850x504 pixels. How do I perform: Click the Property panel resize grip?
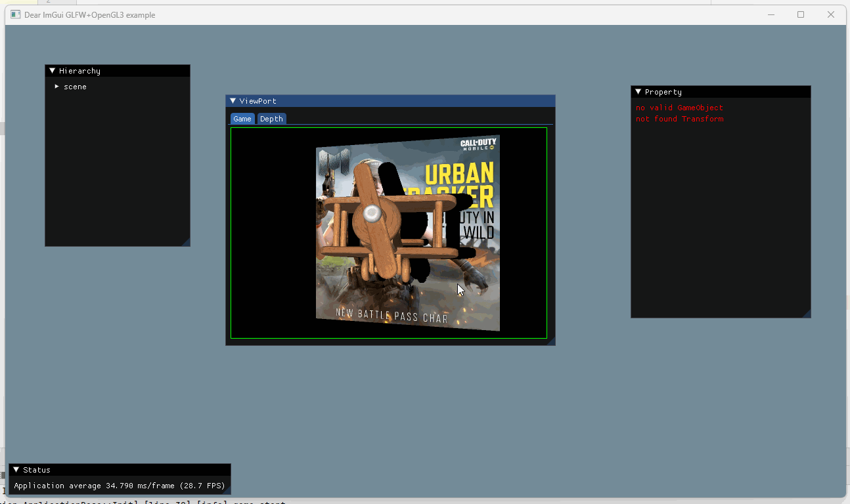(807, 314)
